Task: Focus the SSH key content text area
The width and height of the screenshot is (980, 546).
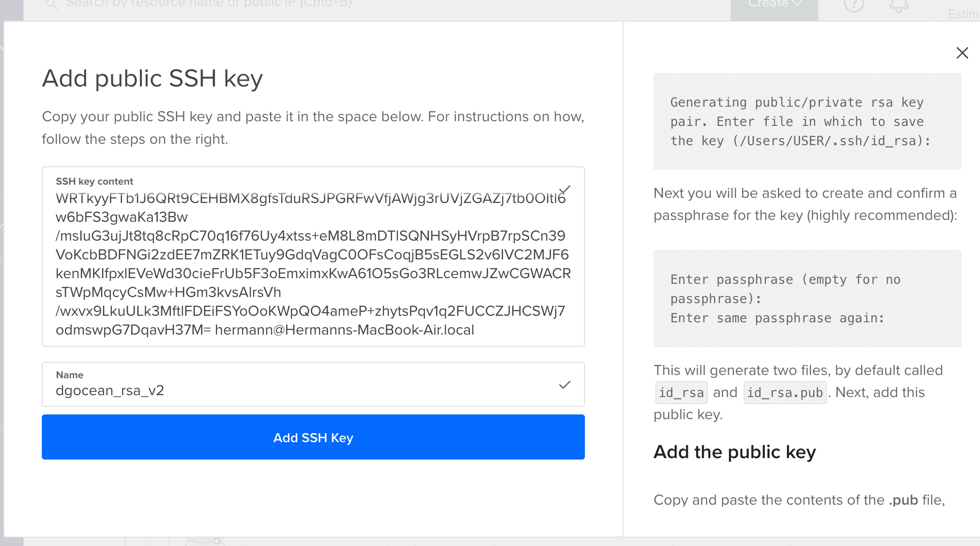Action: point(313,257)
